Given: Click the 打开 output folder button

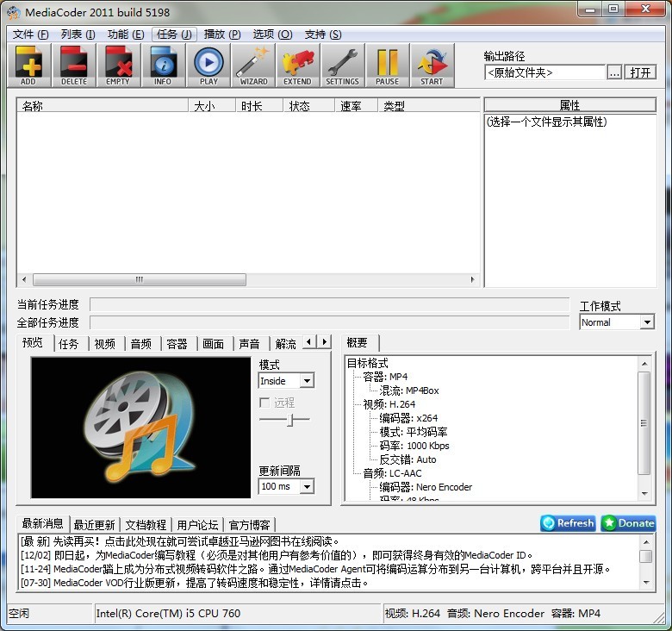Looking at the screenshot, I should pyautogui.click(x=639, y=72).
